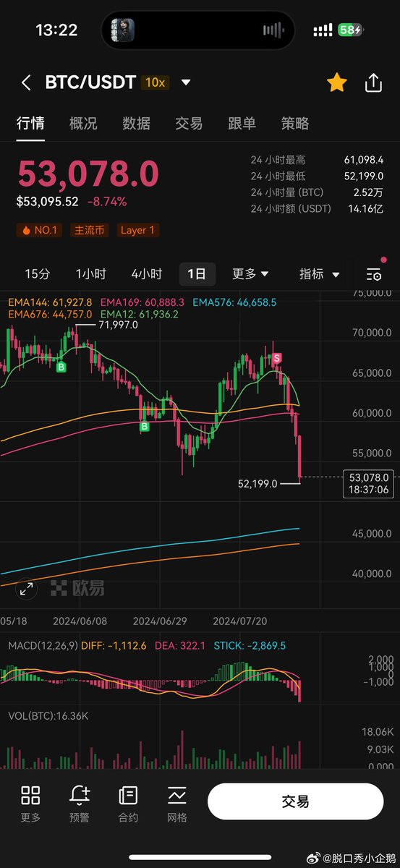The width and height of the screenshot is (400, 868).
Task: Tap the red S sell marker
Action: tap(277, 358)
